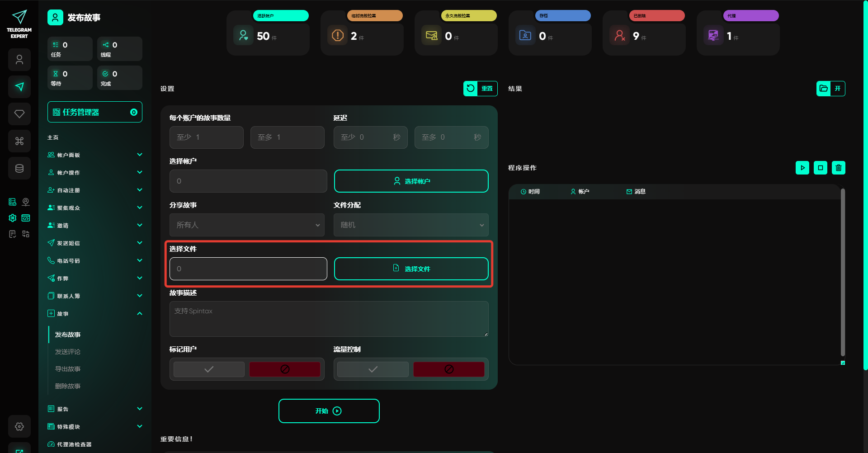
Task: Disable 标记用户 with the red option
Action: click(285, 369)
